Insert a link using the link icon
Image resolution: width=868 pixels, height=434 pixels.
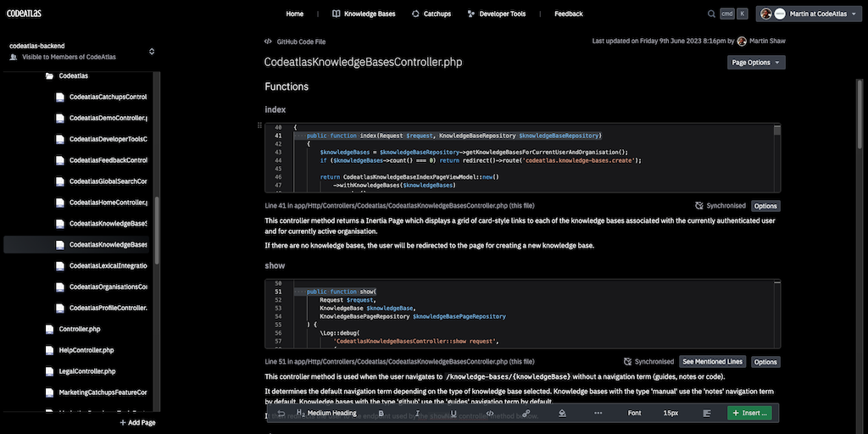[526, 413]
